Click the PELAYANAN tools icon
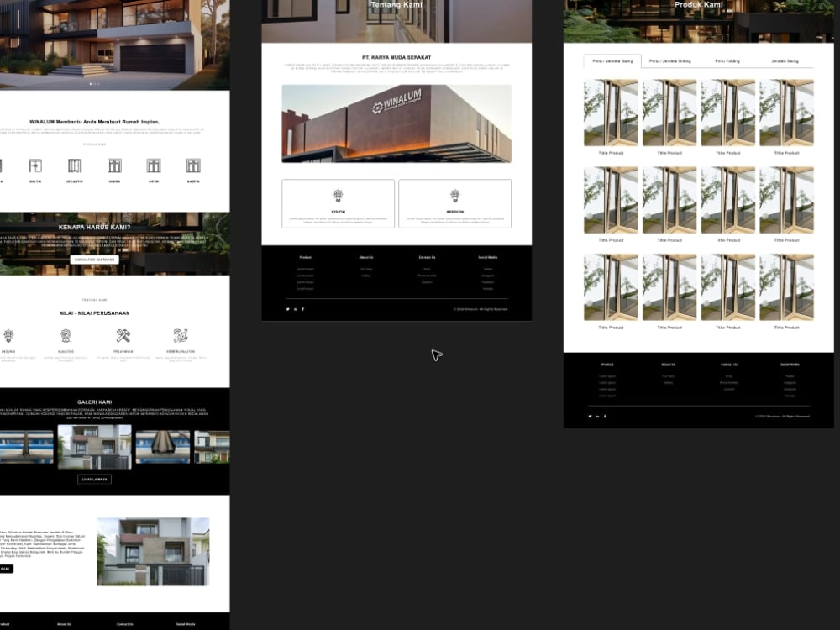840x630 pixels. (x=123, y=334)
